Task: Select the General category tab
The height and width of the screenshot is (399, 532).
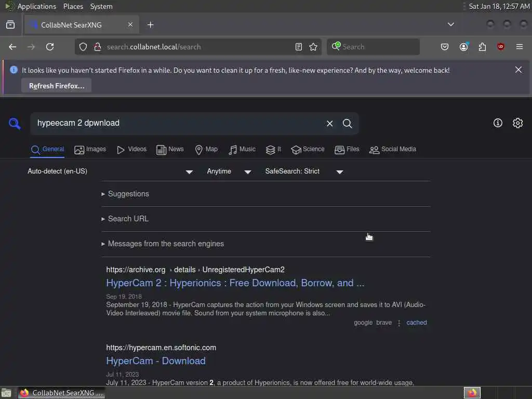Action: click(x=47, y=150)
